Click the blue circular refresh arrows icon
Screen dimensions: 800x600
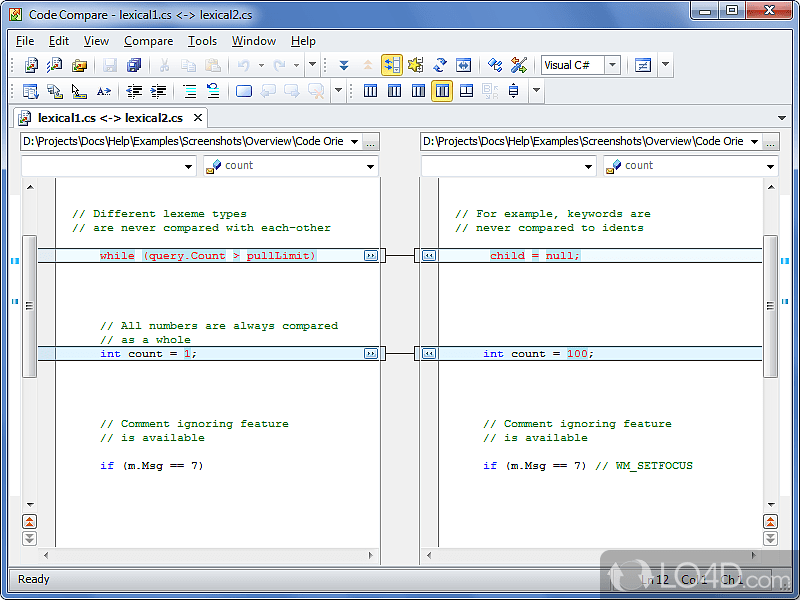(x=440, y=65)
